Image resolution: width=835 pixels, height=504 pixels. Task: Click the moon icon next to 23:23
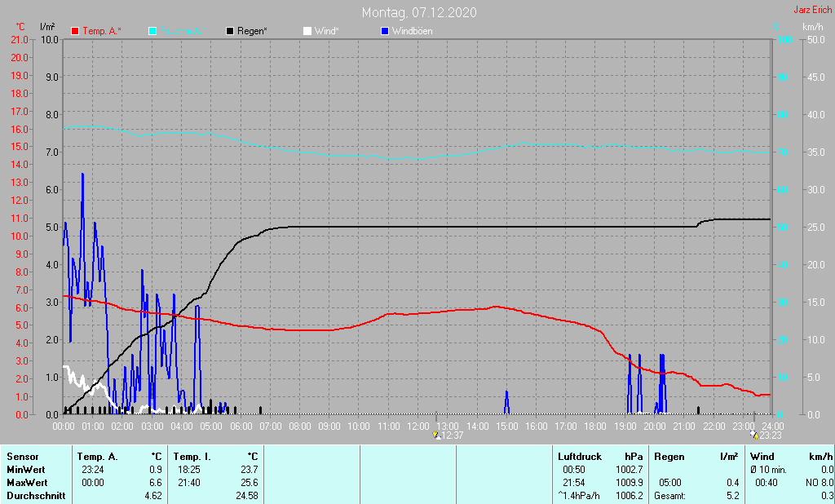754,435
